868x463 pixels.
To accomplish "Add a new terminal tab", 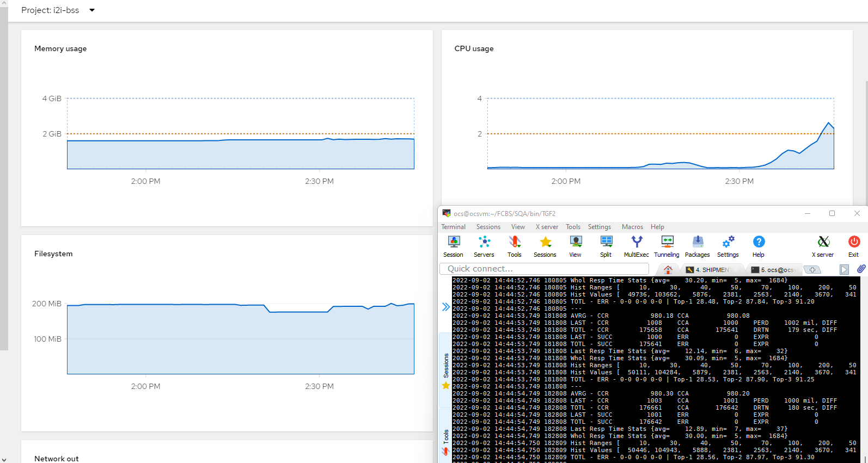I will (812, 270).
